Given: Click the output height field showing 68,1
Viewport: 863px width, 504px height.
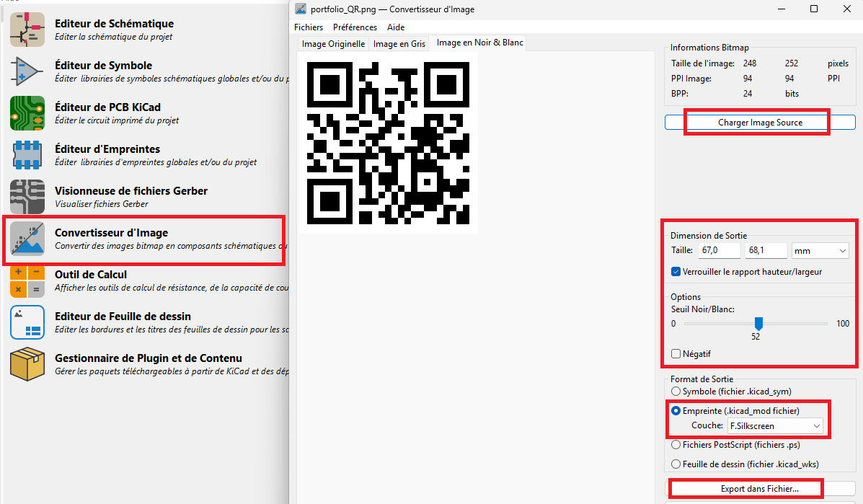Looking at the screenshot, I should tap(766, 250).
